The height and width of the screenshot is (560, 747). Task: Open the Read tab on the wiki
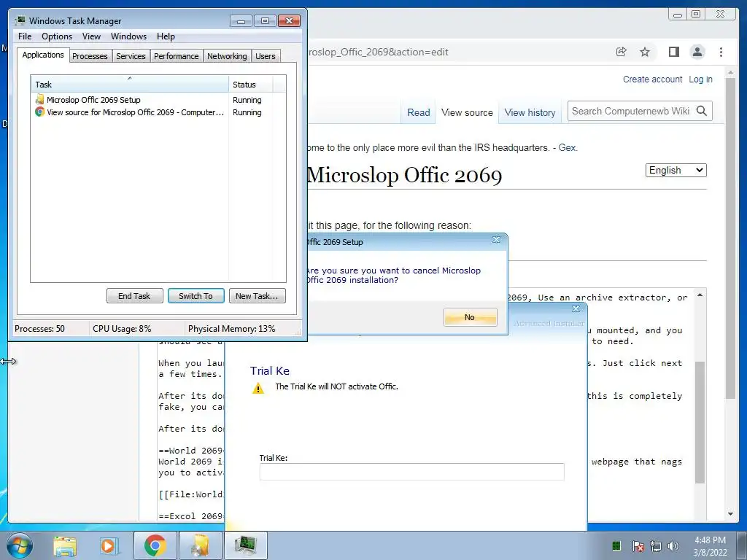point(418,113)
